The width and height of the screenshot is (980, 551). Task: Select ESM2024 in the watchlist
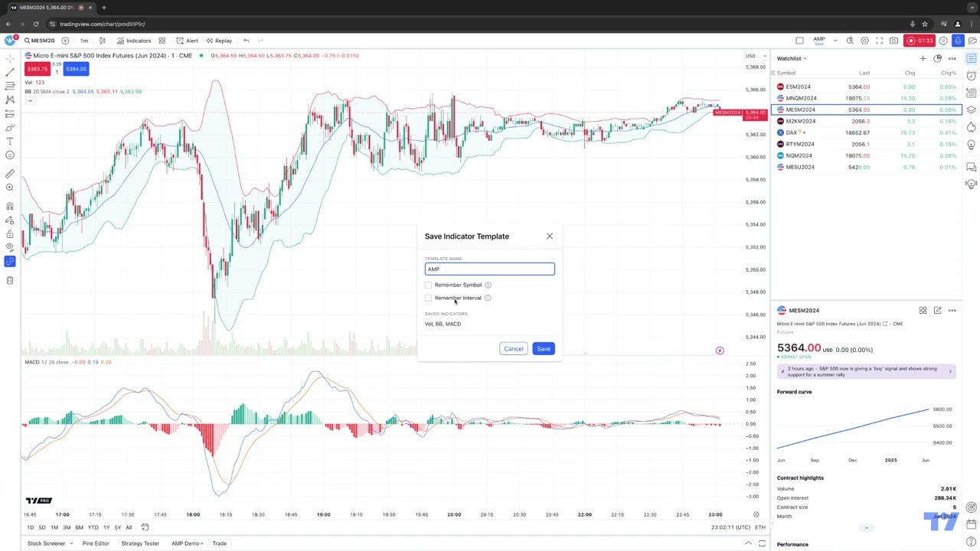coord(867,86)
